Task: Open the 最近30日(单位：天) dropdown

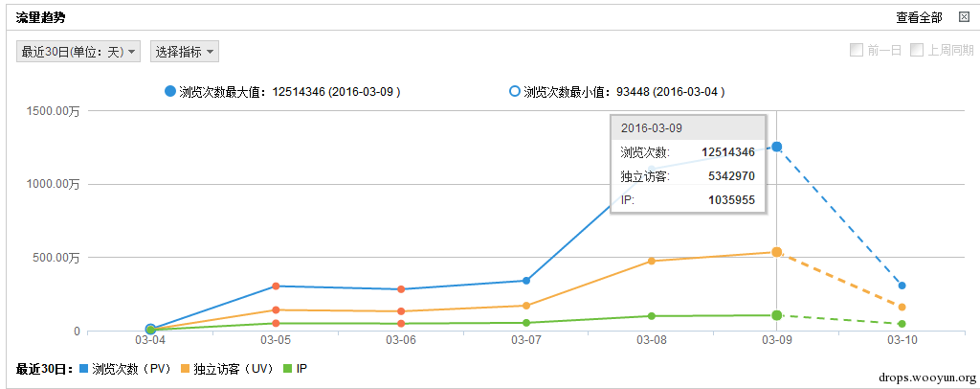Action: (78, 52)
